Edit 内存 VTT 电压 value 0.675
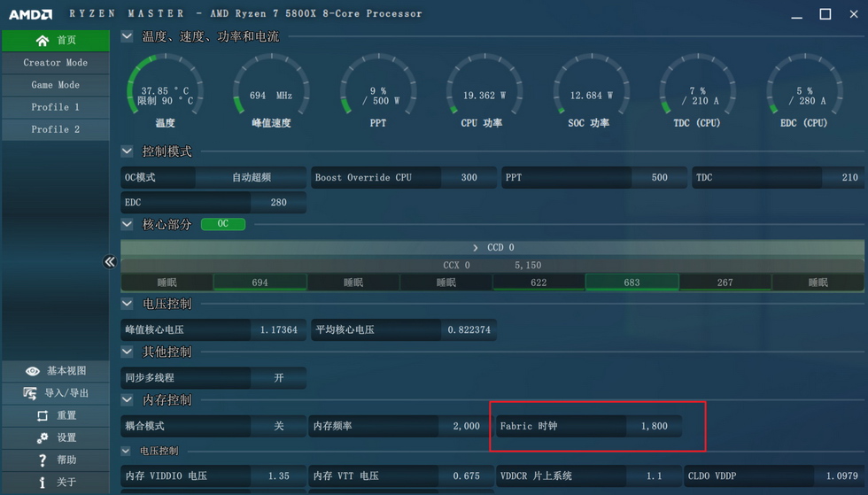The image size is (868, 495). (466, 476)
